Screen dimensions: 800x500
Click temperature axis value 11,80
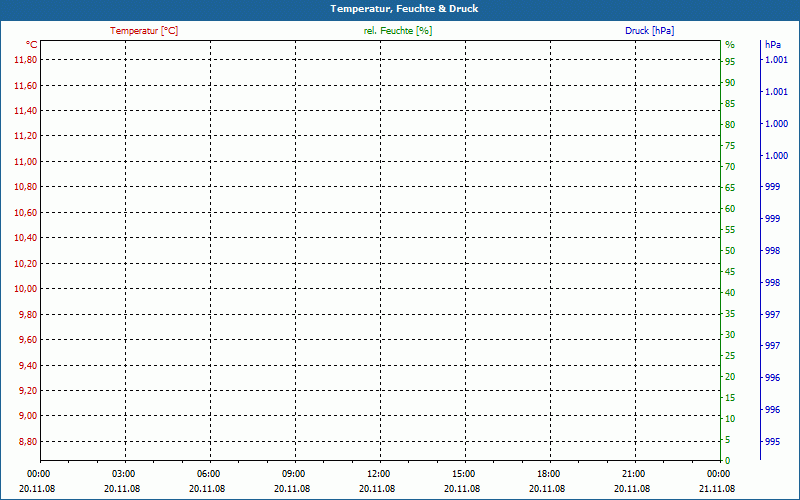(26, 60)
